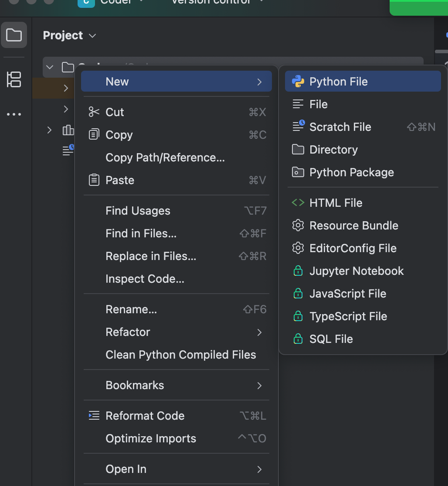This screenshot has height=486, width=448.
Task: Click the HTML File angle-brackets icon
Action: click(x=298, y=203)
